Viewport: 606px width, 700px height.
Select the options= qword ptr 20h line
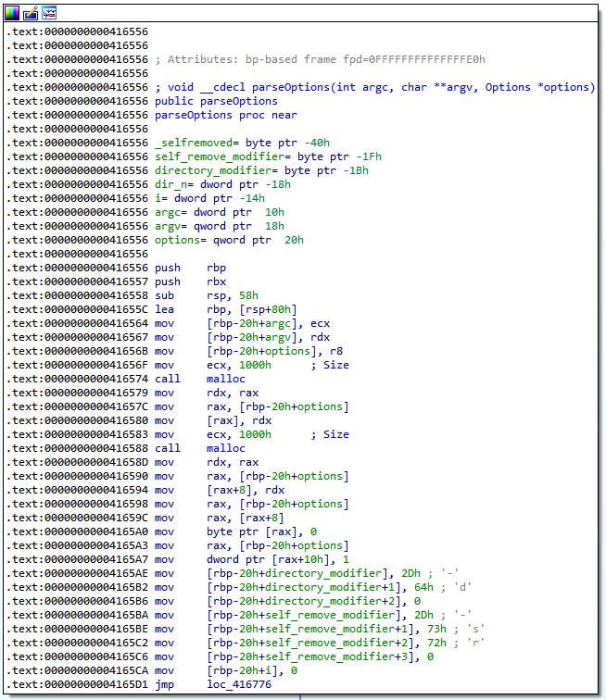(229, 240)
